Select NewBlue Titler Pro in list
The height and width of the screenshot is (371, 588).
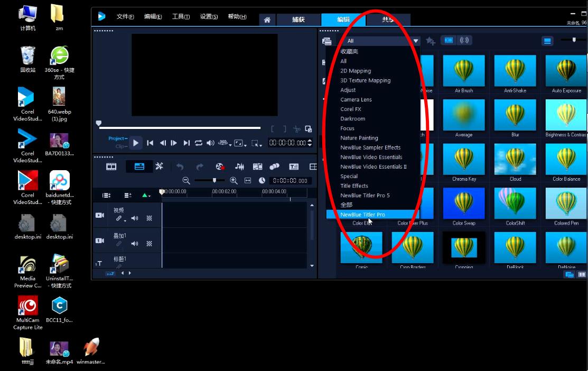point(373,215)
